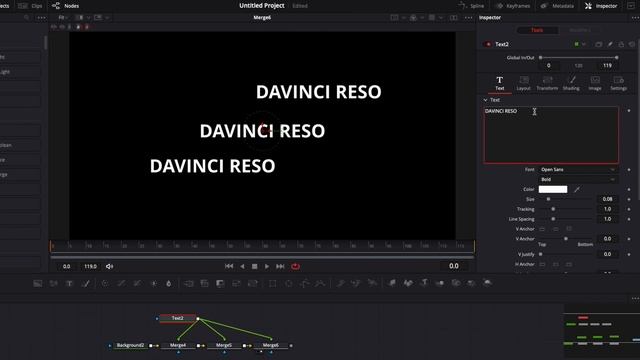The image size is (640, 360).
Task: Add a Transform node from the toolbar
Action: tap(253, 283)
